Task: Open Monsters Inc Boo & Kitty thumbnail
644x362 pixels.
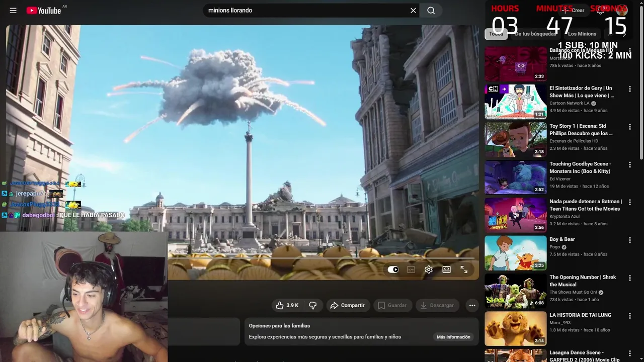Action: 515,177
